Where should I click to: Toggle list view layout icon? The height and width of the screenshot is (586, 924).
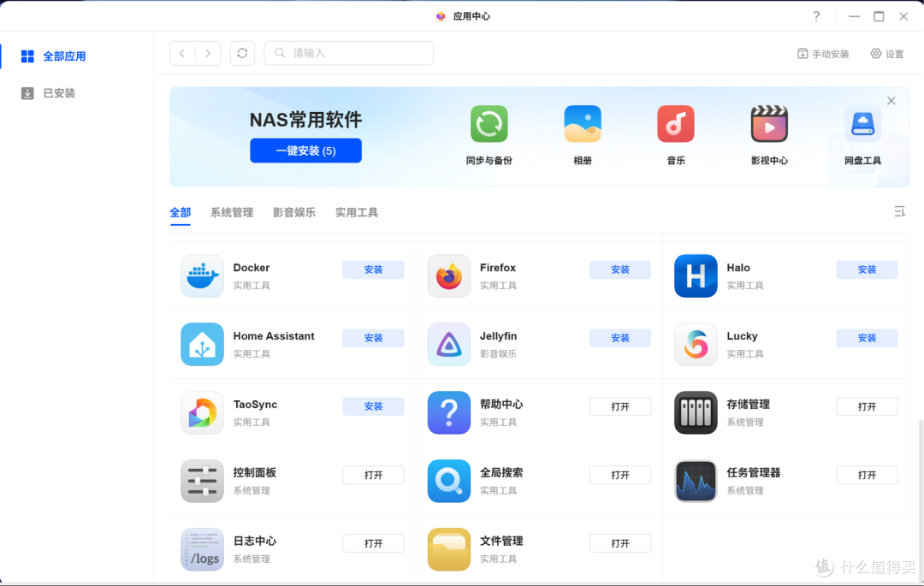(x=899, y=211)
